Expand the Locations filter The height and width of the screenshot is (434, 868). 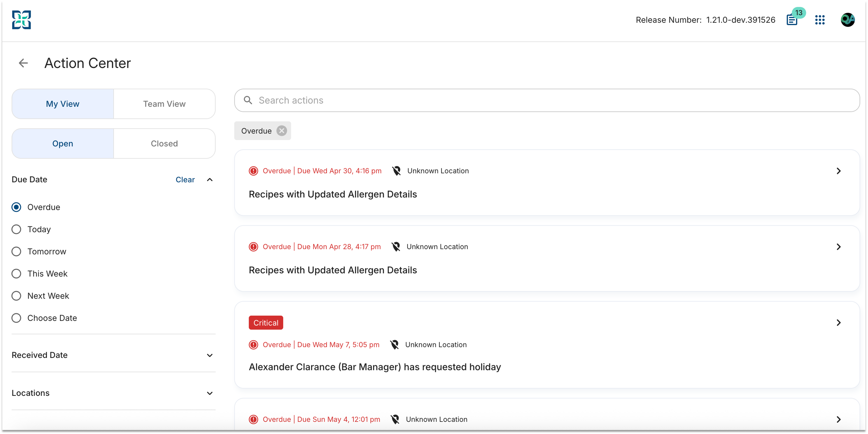click(114, 393)
